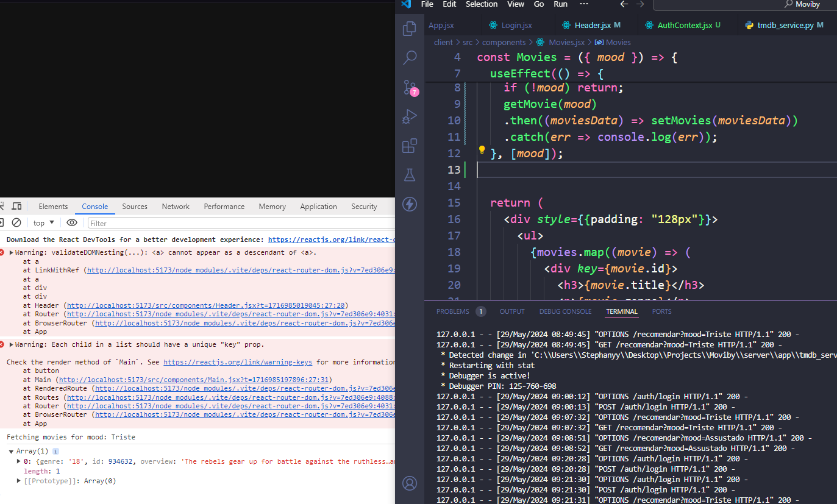Expand the validateDOMNesting warning stack trace
837x504 pixels.
click(x=12, y=252)
